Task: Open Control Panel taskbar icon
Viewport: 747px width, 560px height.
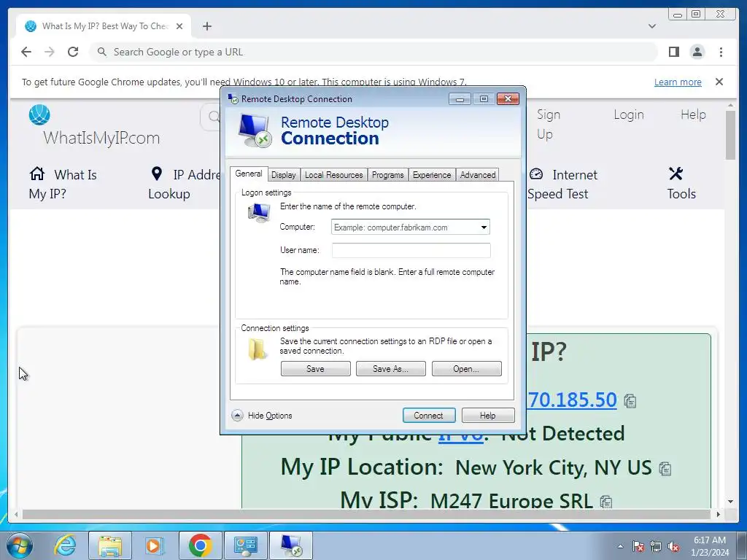Action: click(246, 545)
